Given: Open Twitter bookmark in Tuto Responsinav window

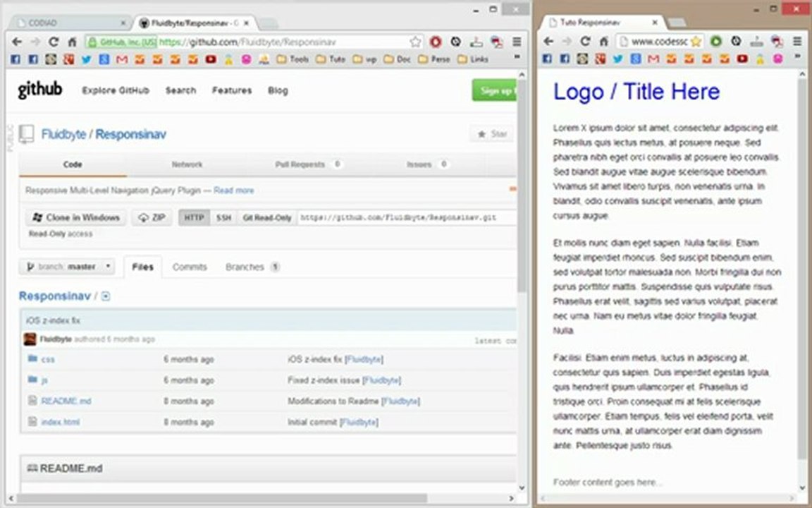Looking at the screenshot, I should 618,59.
